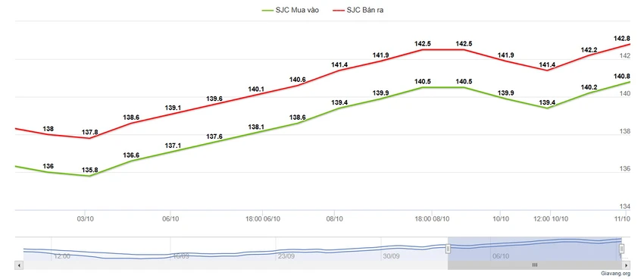Click the 142.5 red peak at 18:00 08/10

(423, 50)
